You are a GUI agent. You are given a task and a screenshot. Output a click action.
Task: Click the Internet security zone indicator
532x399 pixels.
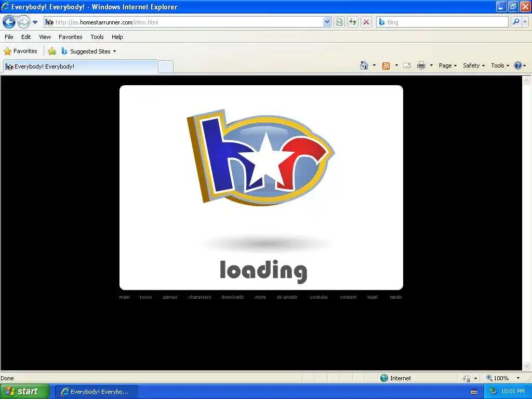395,378
